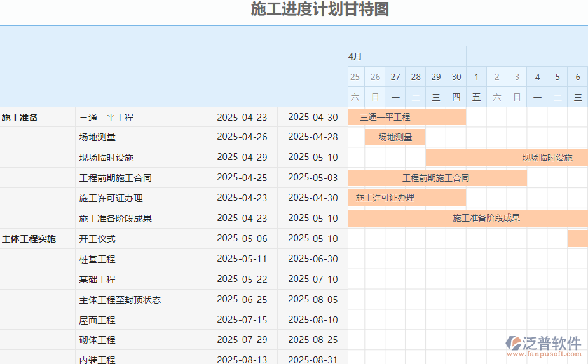Select the 施工准备 group row
Viewport: 588px width, 364px height.
[20, 118]
